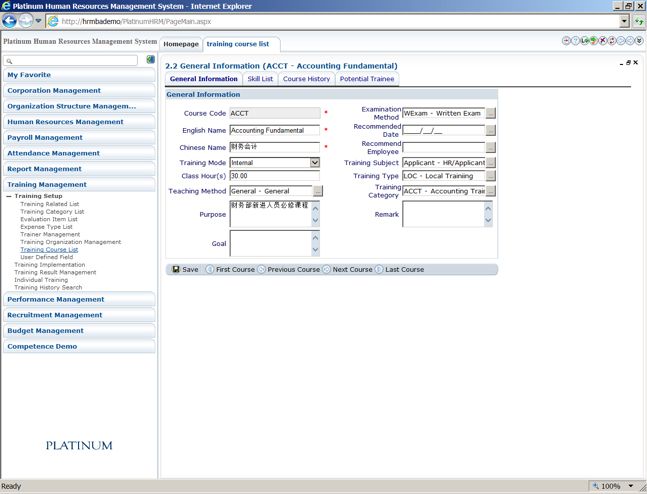
Task: Click the red arrow logout icon in top toolbar
Action: [566, 40]
